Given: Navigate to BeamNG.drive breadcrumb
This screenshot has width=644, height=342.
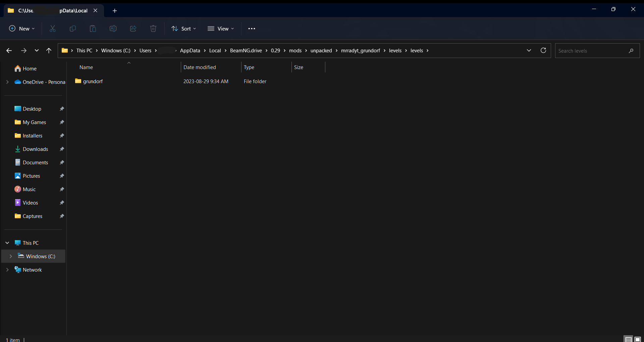Looking at the screenshot, I should (x=246, y=51).
